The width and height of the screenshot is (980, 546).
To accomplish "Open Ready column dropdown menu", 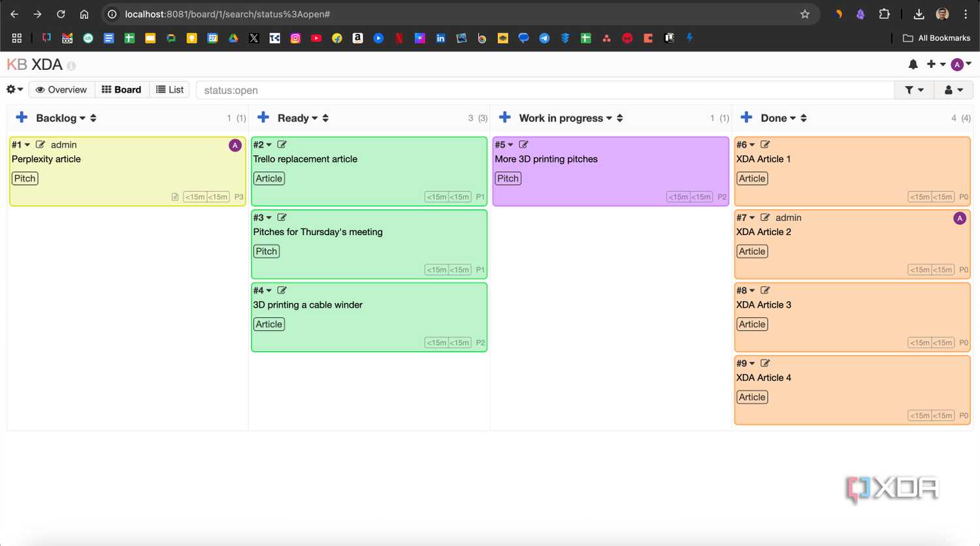I will tap(297, 118).
